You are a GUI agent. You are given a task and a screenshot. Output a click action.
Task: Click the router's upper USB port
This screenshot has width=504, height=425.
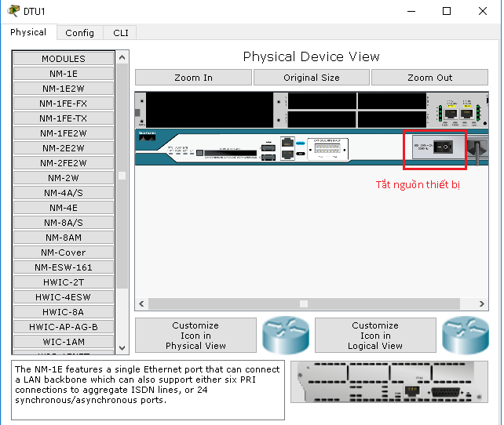click(x=268, y=148)
